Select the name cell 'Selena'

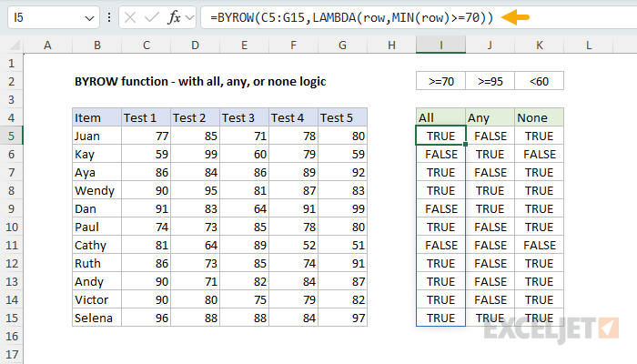(x=97, y=318)
